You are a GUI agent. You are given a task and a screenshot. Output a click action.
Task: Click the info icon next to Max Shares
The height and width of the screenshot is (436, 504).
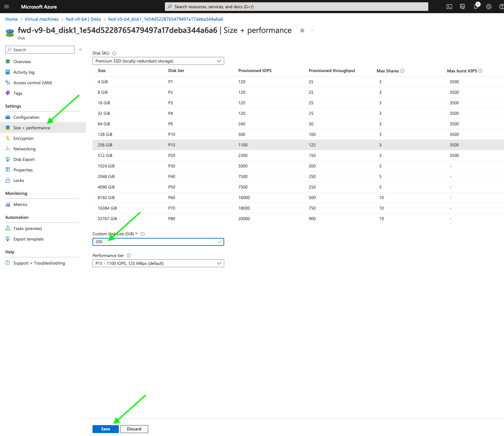tap(402, 71)
